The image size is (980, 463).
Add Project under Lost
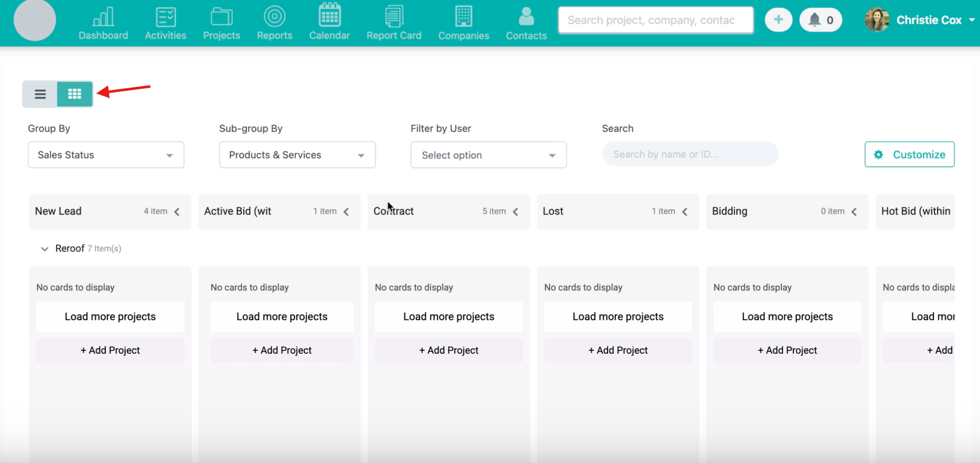618,350
